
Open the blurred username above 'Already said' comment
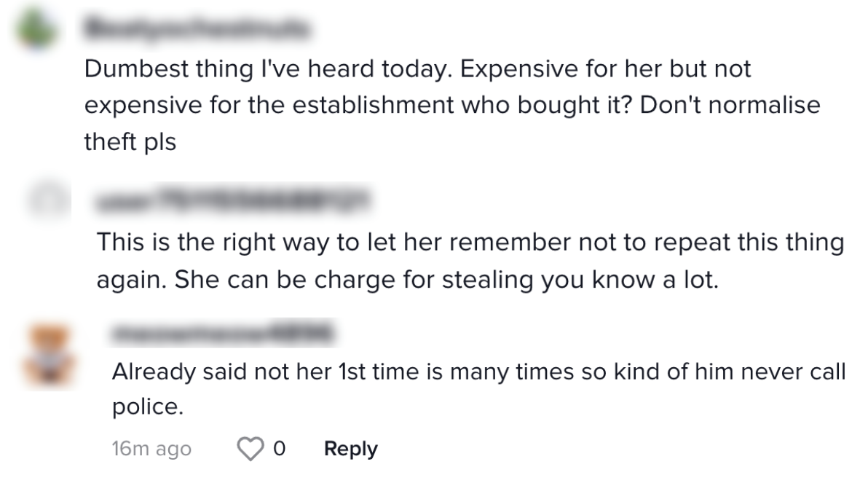click(222, 334)
